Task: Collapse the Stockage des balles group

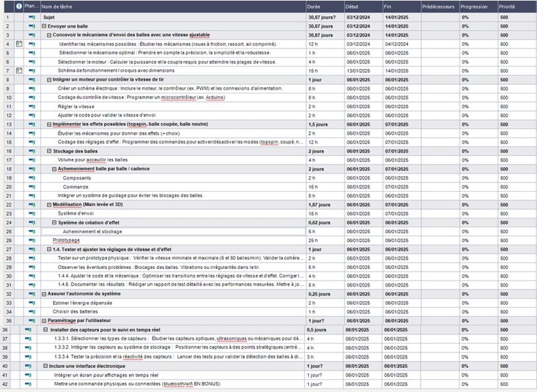Action: coord(49,151)
